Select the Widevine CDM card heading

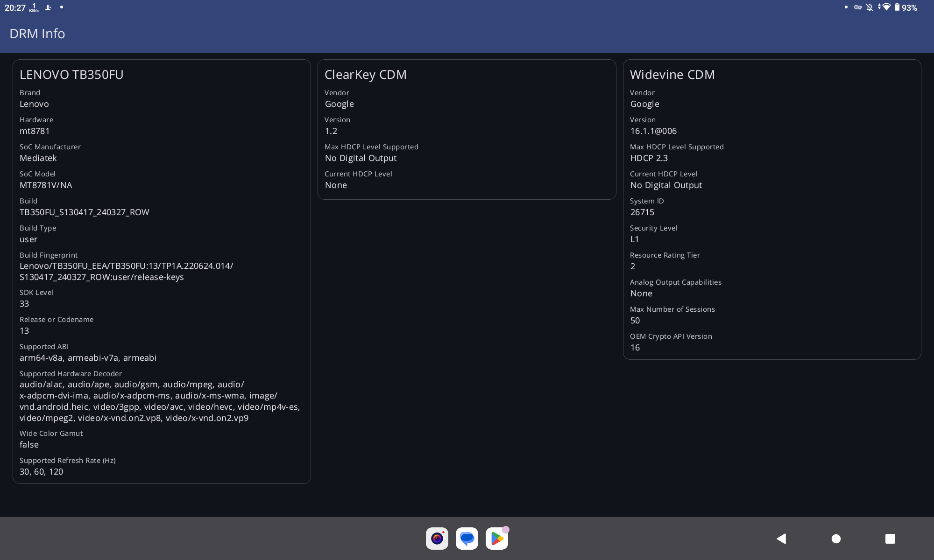672,75
